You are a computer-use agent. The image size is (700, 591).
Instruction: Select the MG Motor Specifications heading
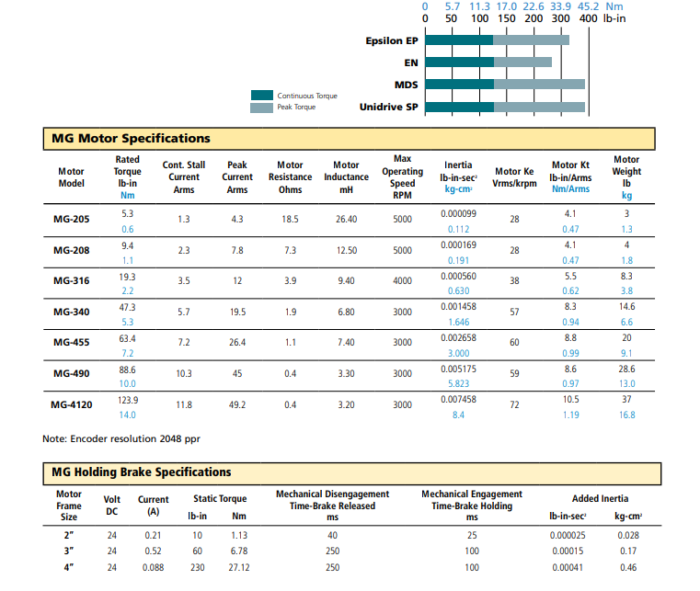pyautogui.click(x=131, y=139)
